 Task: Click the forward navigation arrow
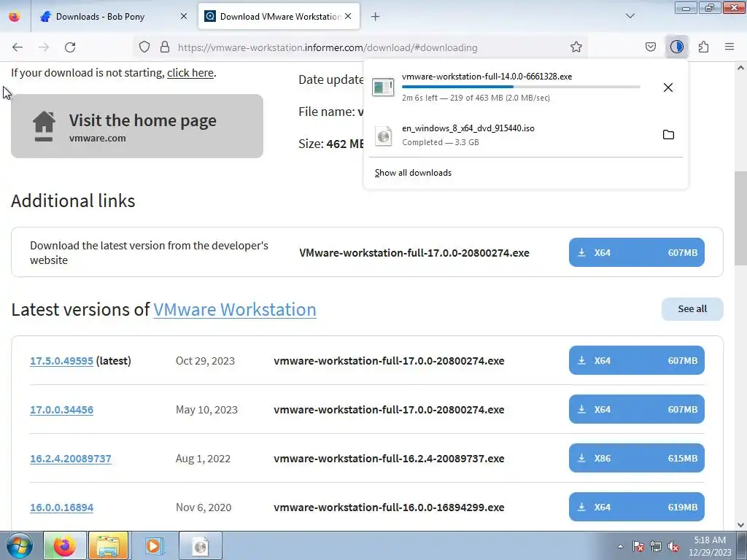pyautogui.click(x=44, y=47)
